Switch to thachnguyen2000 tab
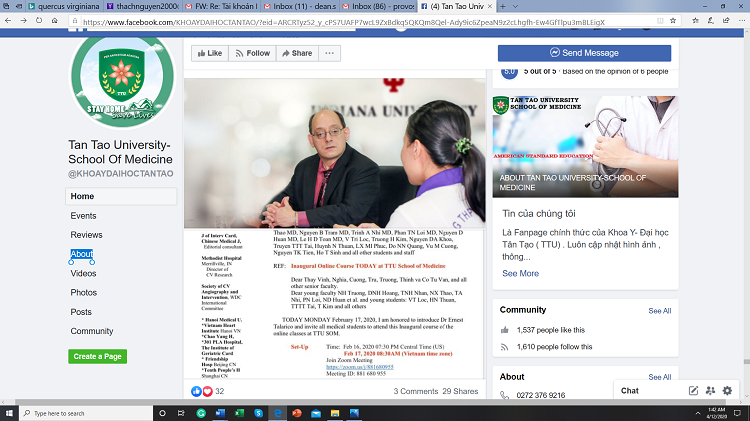 pyautogui.click(x=143, y=6)
